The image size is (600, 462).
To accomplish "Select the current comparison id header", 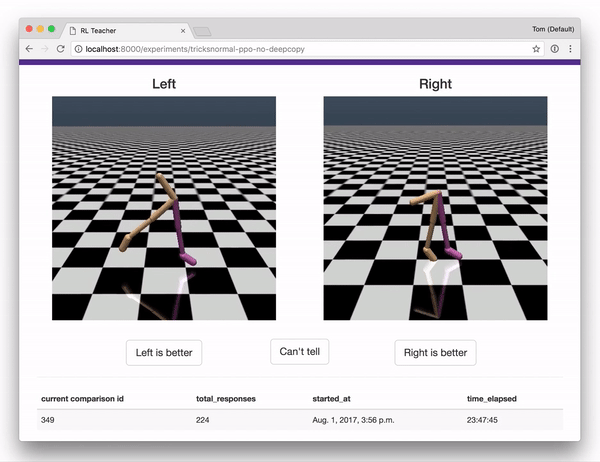I will 82,399.
